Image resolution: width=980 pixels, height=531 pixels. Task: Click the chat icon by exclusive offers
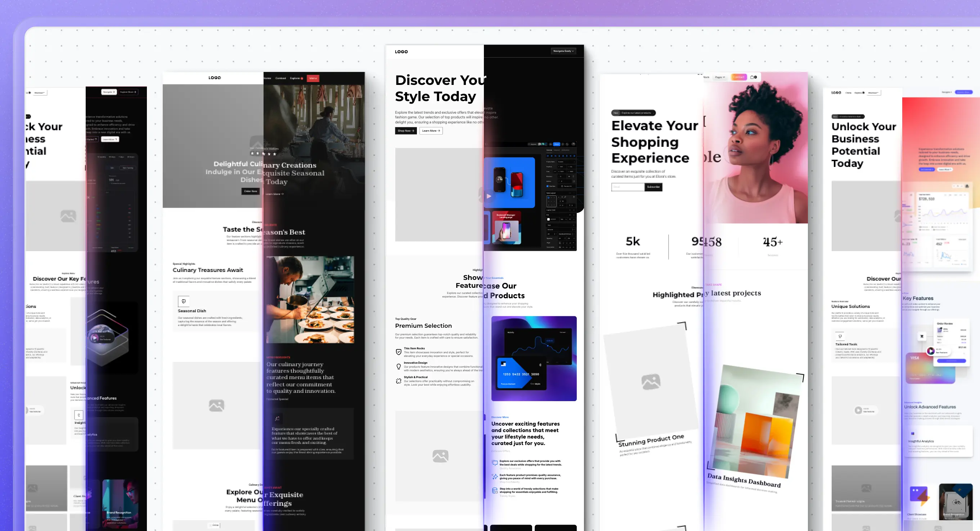495,463
